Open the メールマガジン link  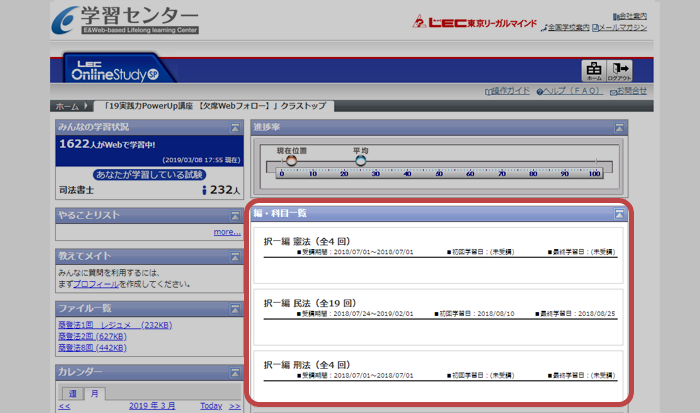point(620,28)
